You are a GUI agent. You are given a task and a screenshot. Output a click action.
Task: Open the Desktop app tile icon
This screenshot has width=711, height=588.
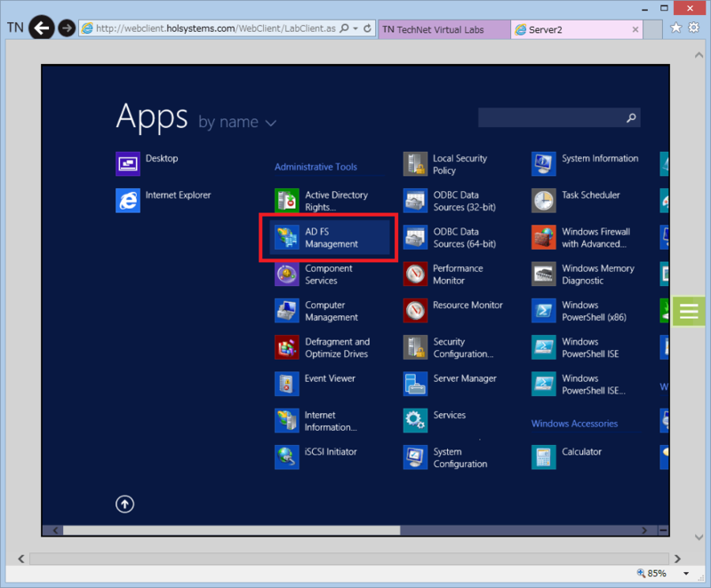pyautogui.click(x=128, y=163)
